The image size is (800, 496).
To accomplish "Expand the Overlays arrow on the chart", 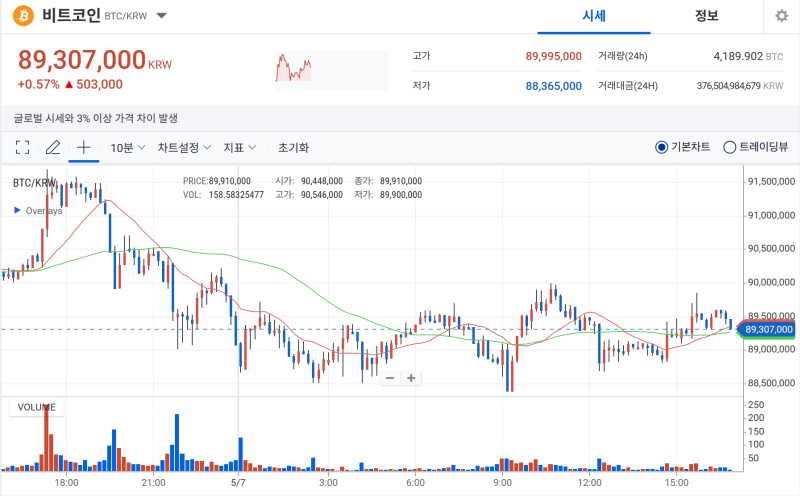I will coord(17,210).
